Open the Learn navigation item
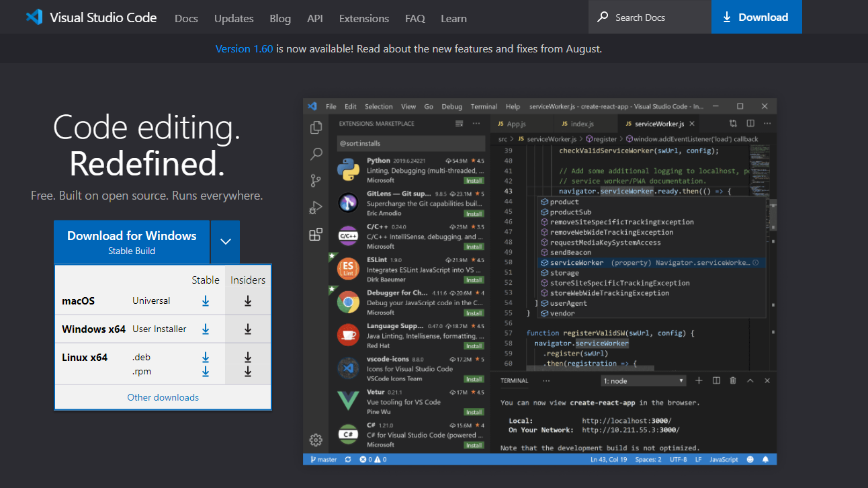868x488 pixels. (x=453, y=18)
